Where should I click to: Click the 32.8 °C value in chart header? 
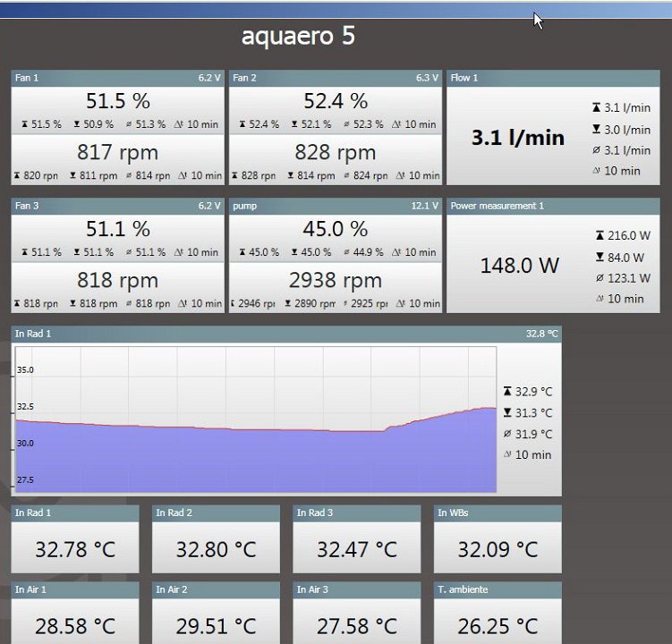[x=541, y=334]
